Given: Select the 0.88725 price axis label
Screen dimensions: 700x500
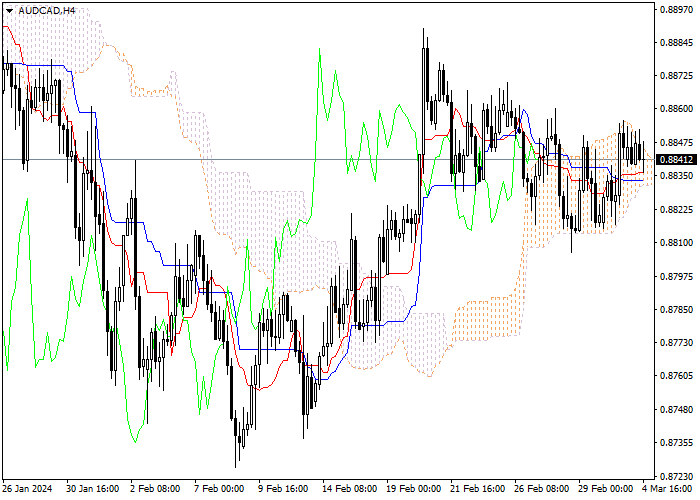Looking at the screenshot, I should point(676,76).
